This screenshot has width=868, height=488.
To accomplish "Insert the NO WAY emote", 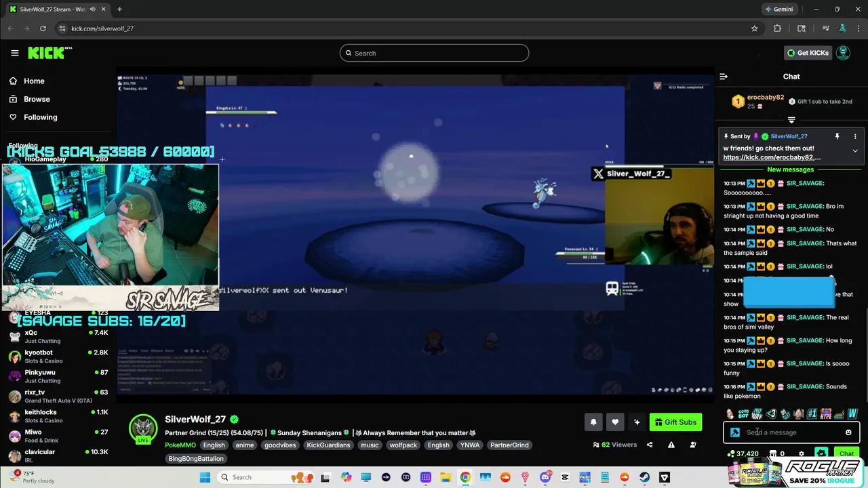I will (x=757, y=413).
